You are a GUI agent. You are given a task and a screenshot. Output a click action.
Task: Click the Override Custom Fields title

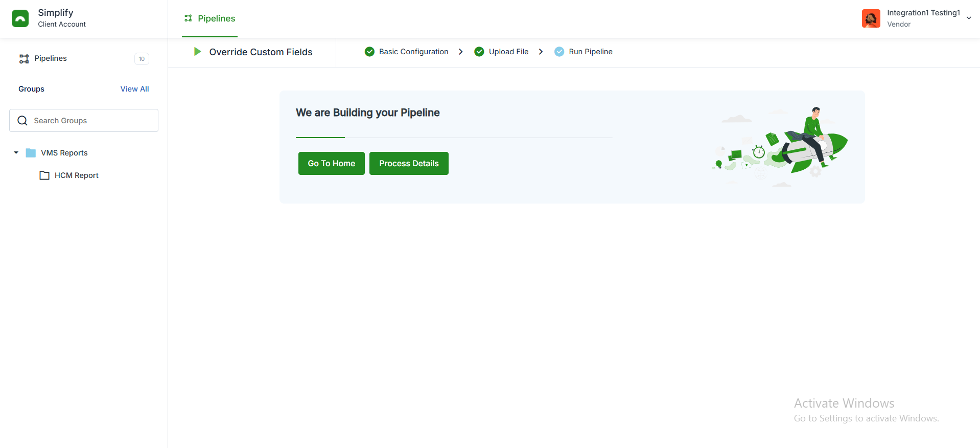261,52
